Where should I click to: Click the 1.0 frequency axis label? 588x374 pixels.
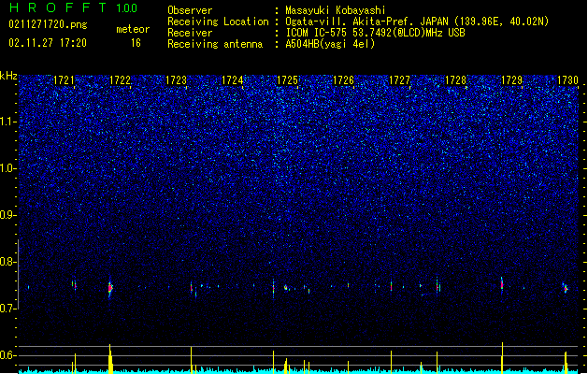pyautogui.click(x=8, y=168)
